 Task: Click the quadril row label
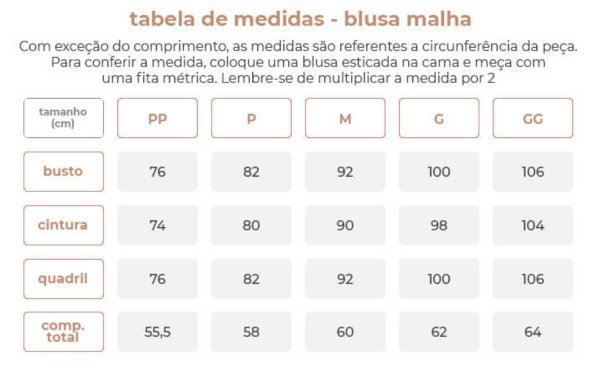[x=64, y=278]
